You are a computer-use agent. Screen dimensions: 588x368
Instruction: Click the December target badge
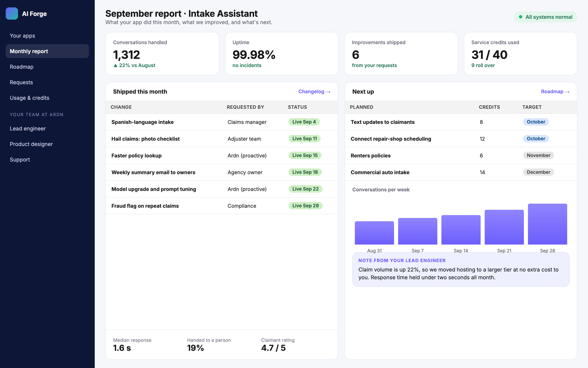point(538,172)
